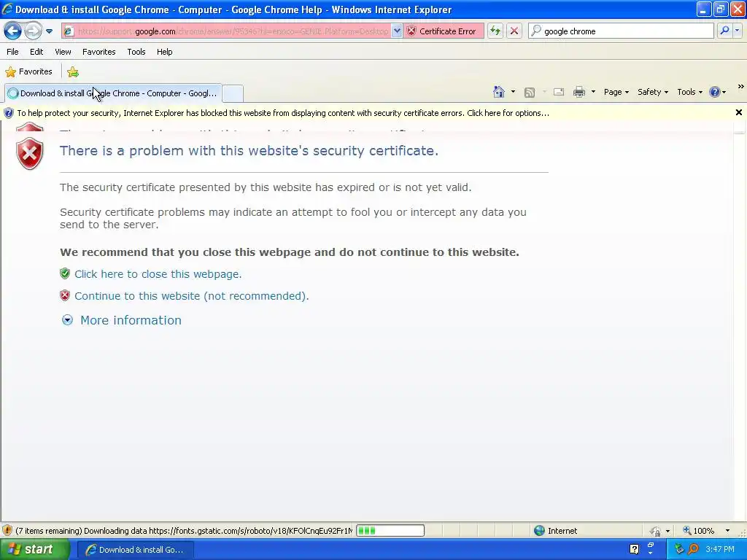Screen dimensions: 747x560
Task: Click the orange magnifier tray icon
Action: tap(693, 549)
